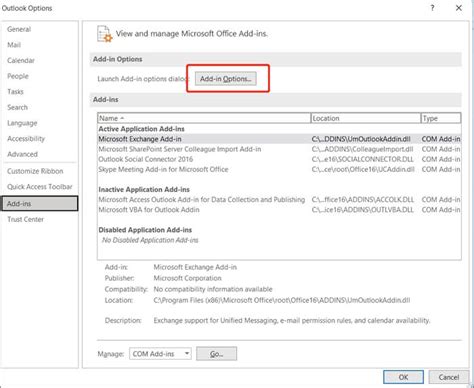Viewport: 474px width, 388px height.
Task: Select Microsoft VBA for Outlook Addin
Action: (x=279, y=210)
